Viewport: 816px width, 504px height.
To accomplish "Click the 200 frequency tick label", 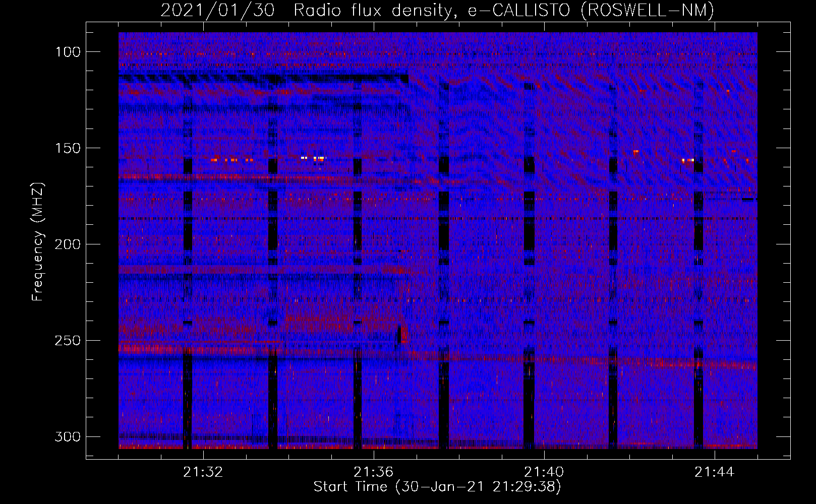I will point(67,244).
